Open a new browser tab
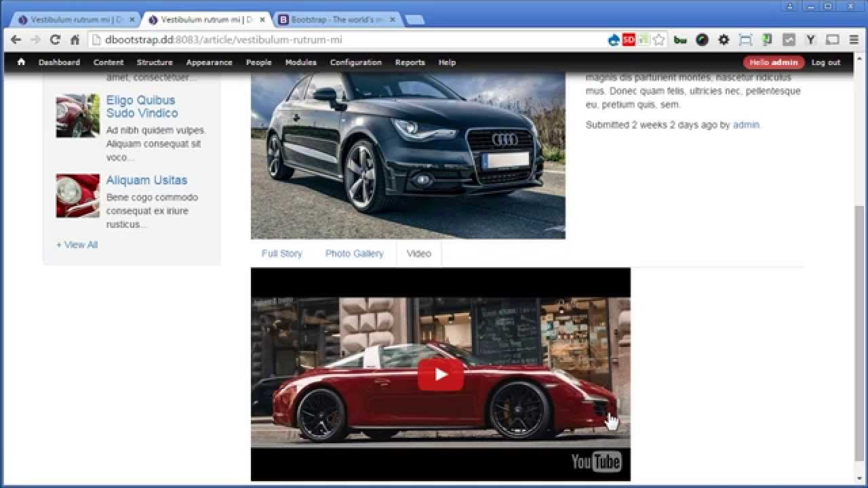This screenshot has height=488, width=868. [414, 20]
